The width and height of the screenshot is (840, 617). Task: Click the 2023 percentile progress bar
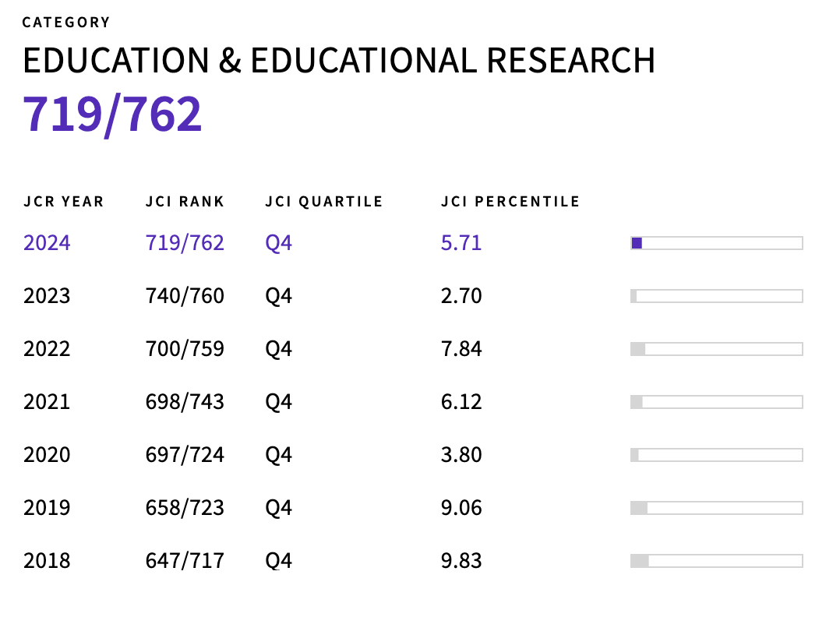click(x=716, y=296)
